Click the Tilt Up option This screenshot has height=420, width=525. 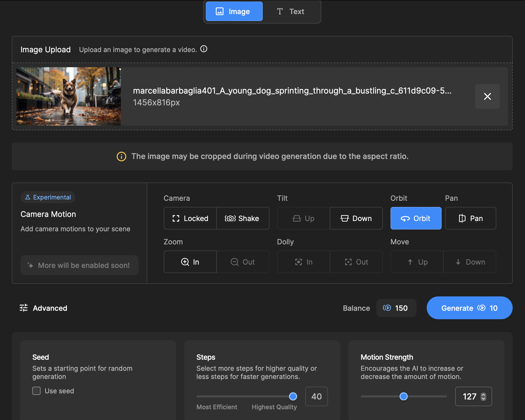point(304,218)
